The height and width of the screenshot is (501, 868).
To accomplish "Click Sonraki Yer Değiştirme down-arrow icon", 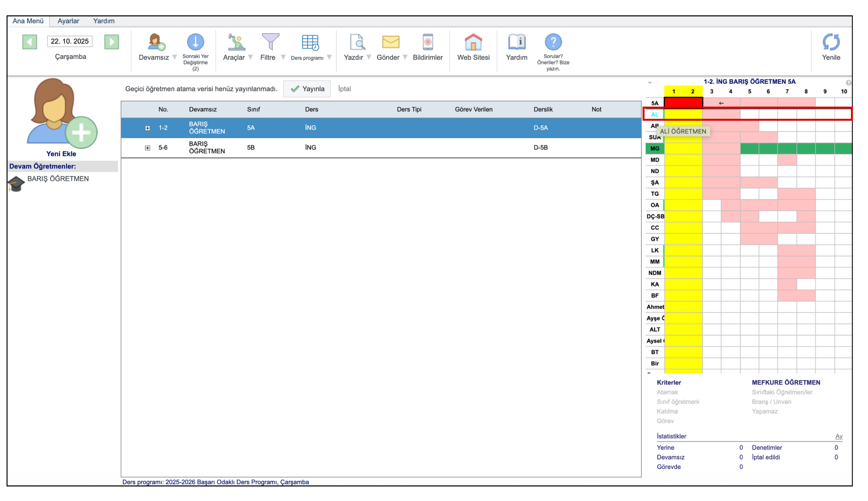I will (195, 42).
